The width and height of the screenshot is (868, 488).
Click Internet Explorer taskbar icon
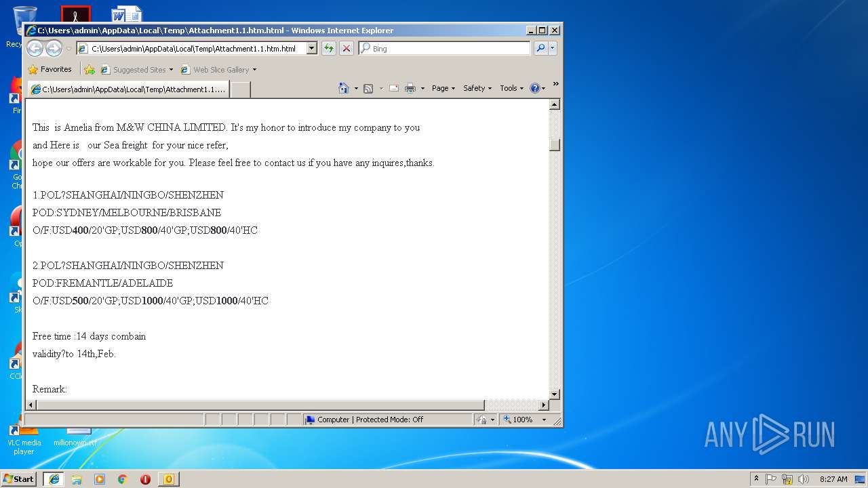tap(54, 479)
